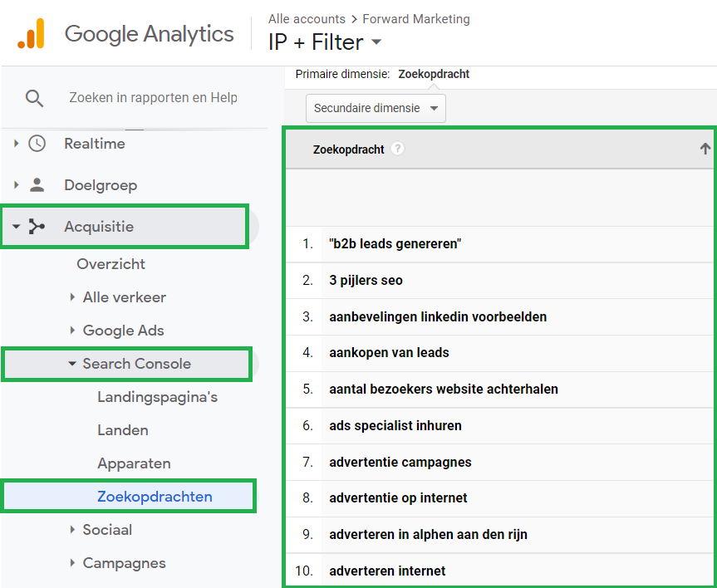The height and width of the screenshot is (588, 717).
Task: Click the Realtime clock icon
Action: [35, 144]
